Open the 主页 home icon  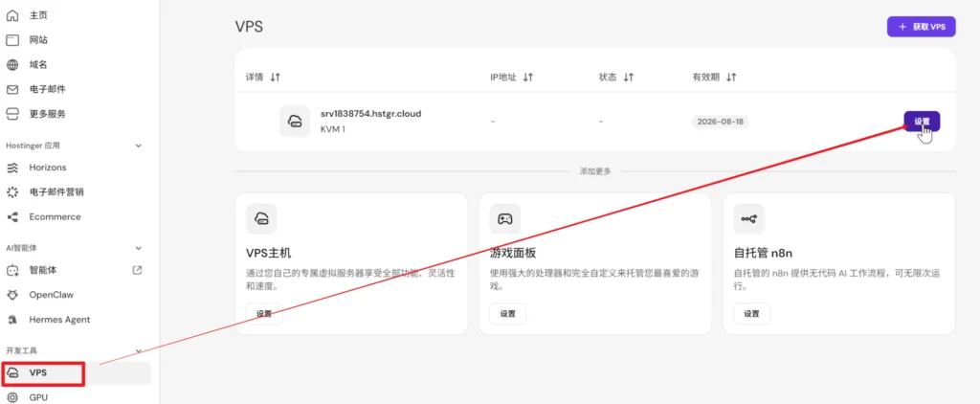point(12,15)
